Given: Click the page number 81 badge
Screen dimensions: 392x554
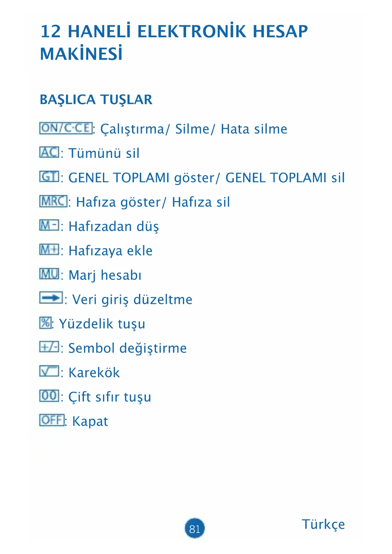Looking at the screenshot, I should click(x=195, y=528).
